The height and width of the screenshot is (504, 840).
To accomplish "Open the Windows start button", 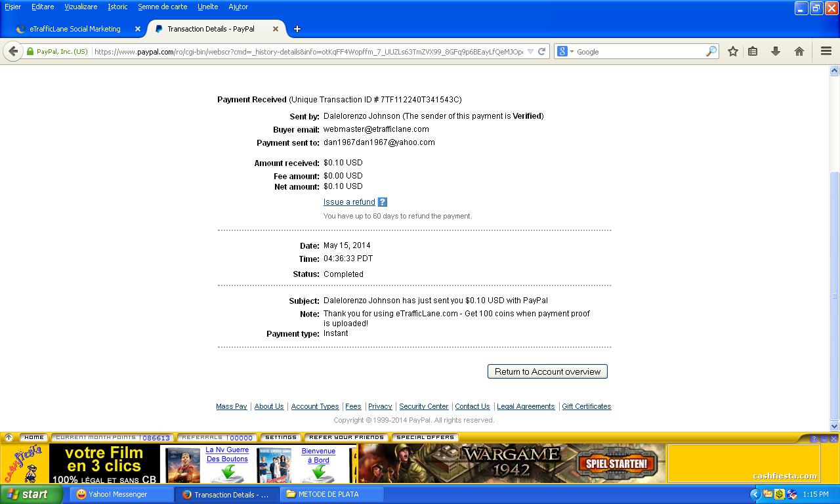I will [31, 494].
